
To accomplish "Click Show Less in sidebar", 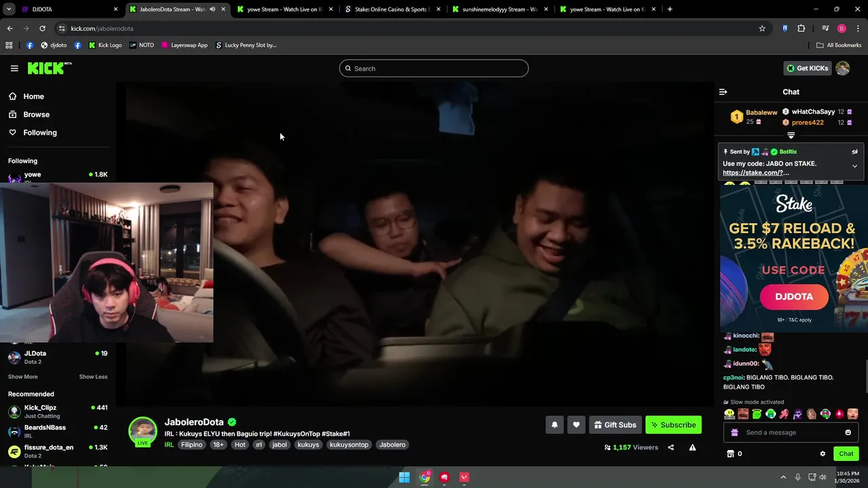I will click(94, 377).
